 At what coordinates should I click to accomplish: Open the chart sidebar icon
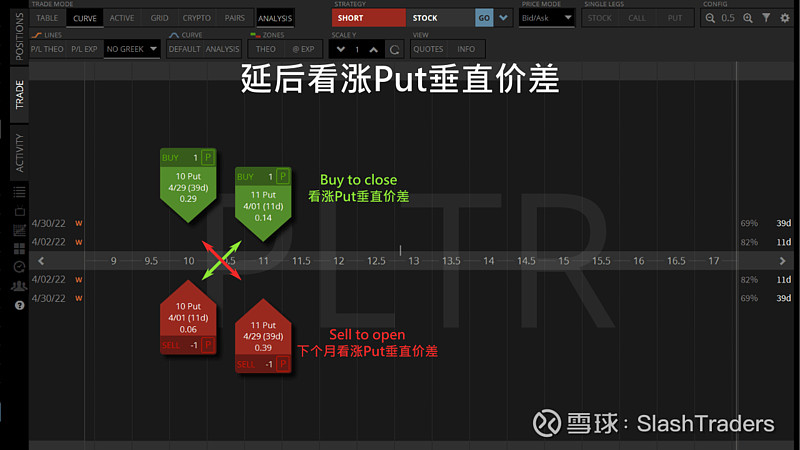[19, 230]
